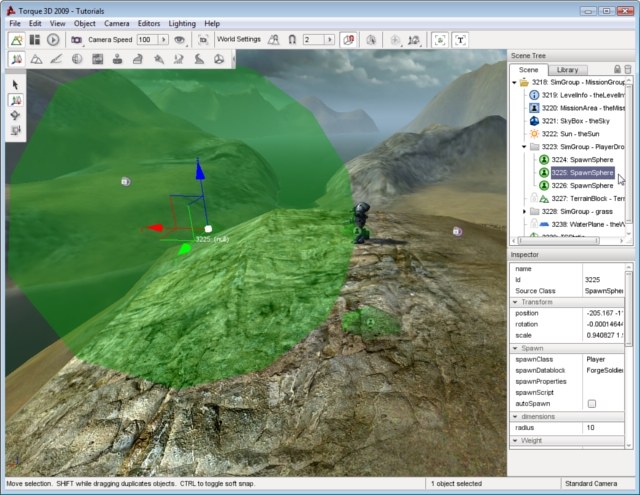This screenshot has height=495, width=640.
Task: Switch to the Library tab
Action: click(x=567, y=69)
